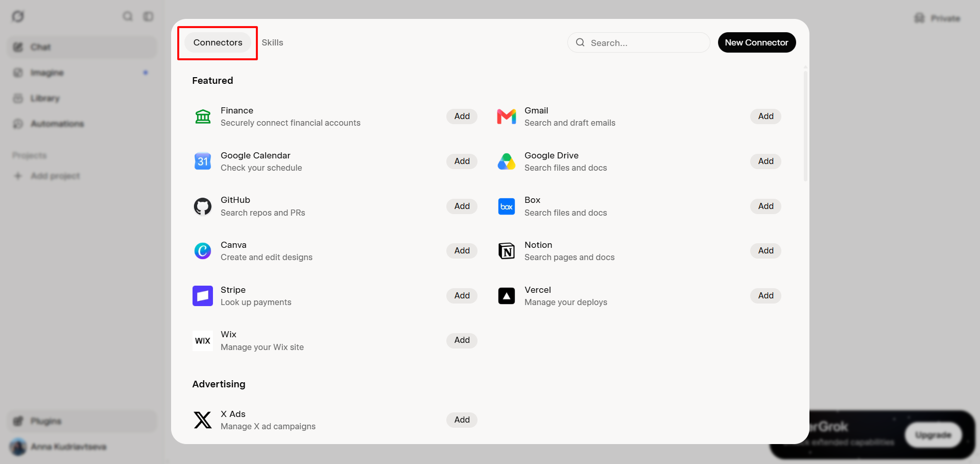Image resolution: width=980 pixels, height=464 pixels.
Task: Click the X Ads logo icon
Action: pyautogui.click(x=203, y=420)
